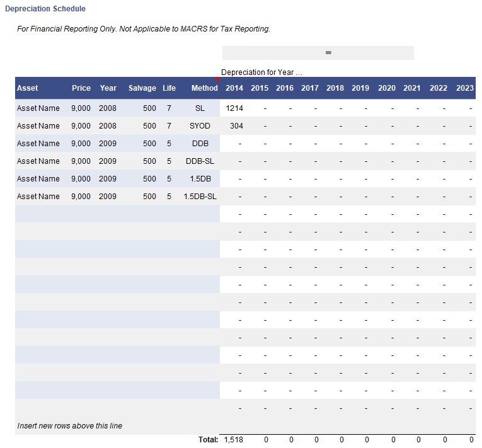
Task: Select the 2009 year cell in the 1.5DB row
Action: tap(108, 179)
